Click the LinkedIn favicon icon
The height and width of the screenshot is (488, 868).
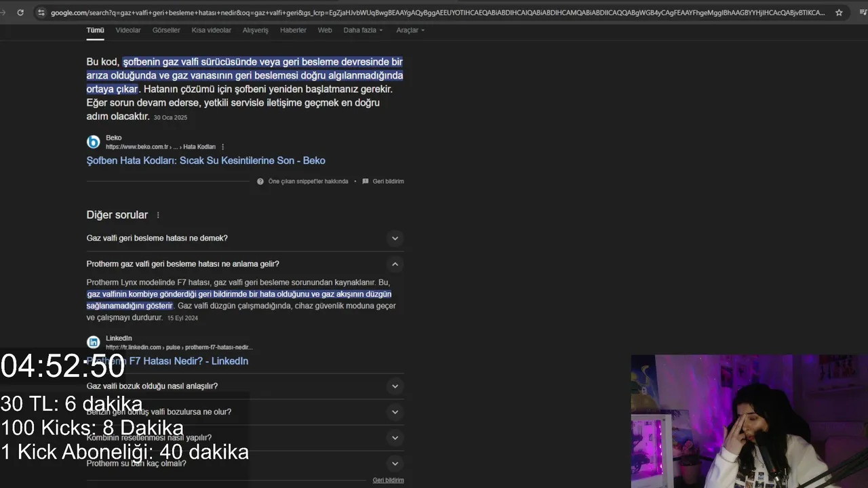point(94,342)
